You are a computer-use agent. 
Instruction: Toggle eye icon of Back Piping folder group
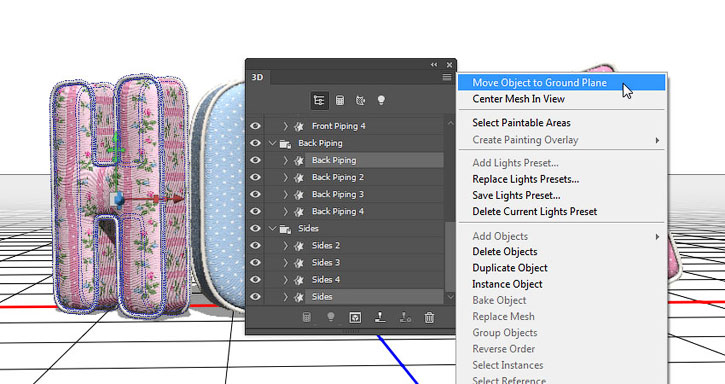coord(255,143)
